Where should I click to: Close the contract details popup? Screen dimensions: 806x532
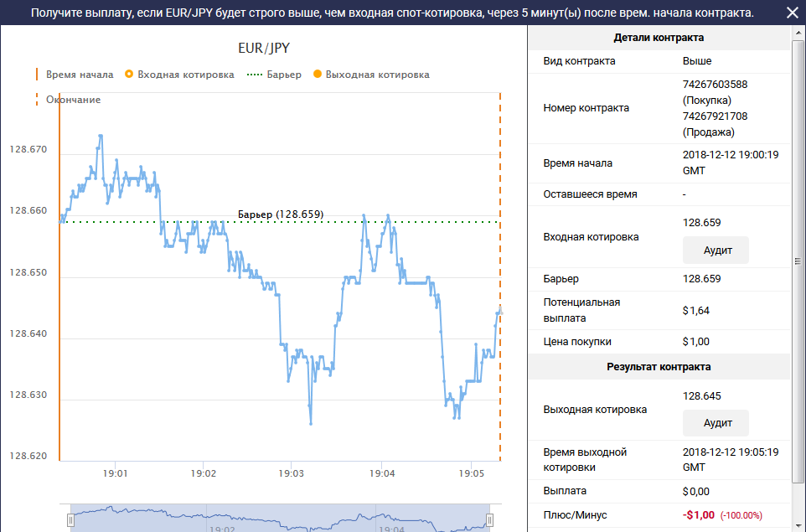coord(792,13)
